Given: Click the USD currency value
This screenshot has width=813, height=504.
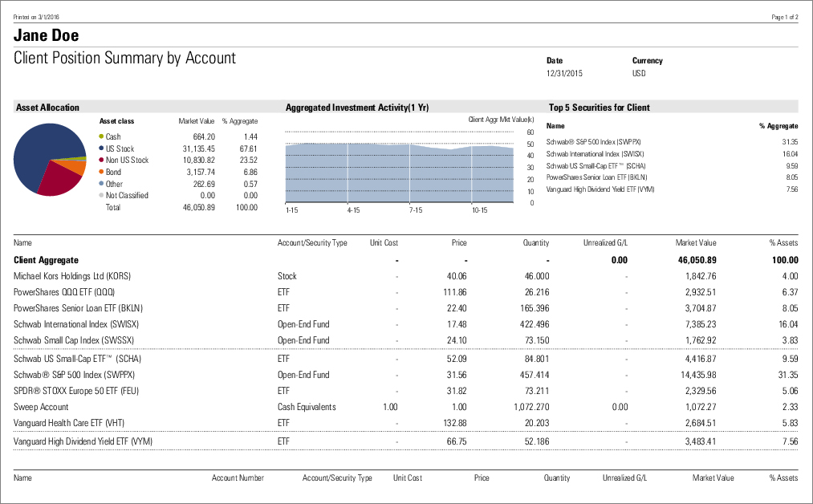Looking at the screenshot, I should (x=640, y=74).
